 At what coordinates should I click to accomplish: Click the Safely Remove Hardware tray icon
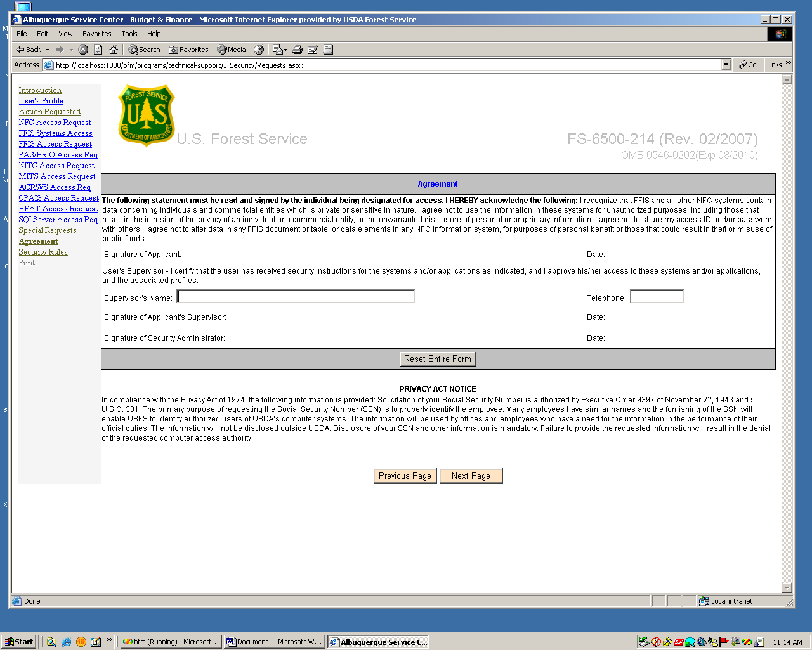644,642
